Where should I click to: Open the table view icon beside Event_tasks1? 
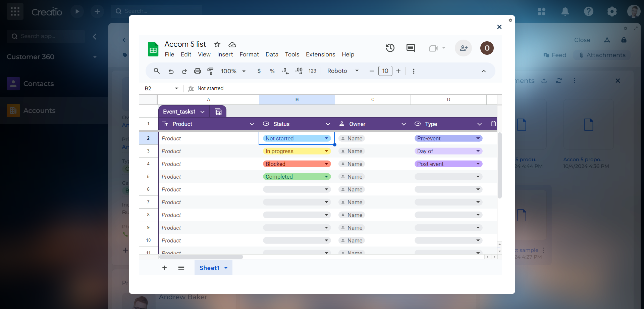click(218, 112)
